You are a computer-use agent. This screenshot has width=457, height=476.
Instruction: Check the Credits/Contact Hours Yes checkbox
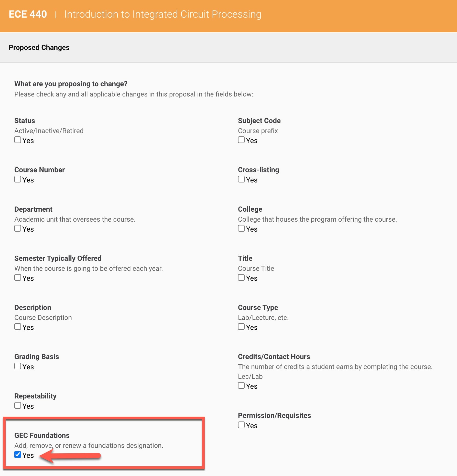pos(241,386)
